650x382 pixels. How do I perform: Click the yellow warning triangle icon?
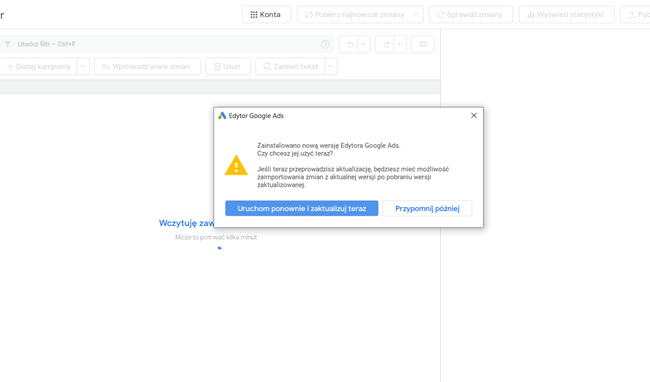236,165
